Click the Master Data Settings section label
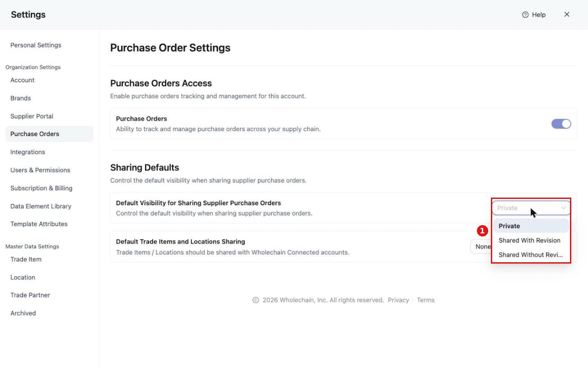The height and width of the screenshot is (368, 588). pos(32,246)
